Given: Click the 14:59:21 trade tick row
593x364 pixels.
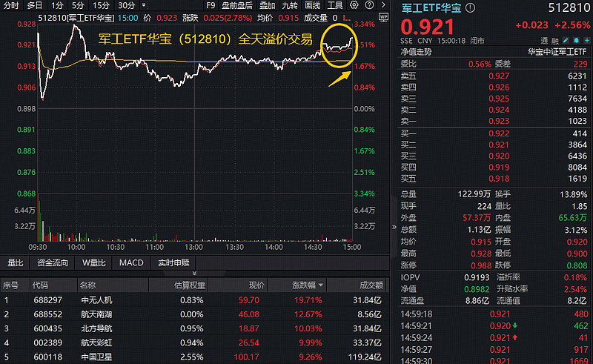Looking at the screenshot, I should click(494, 325).
